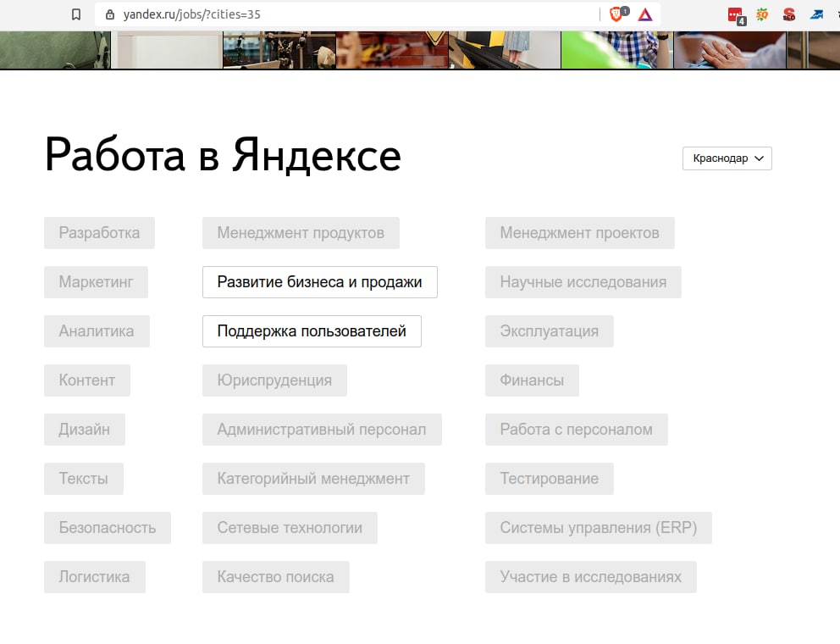This screenshot has width=840, height=644.
Task: Click the Тестирование category button
Action: (549, 479)
